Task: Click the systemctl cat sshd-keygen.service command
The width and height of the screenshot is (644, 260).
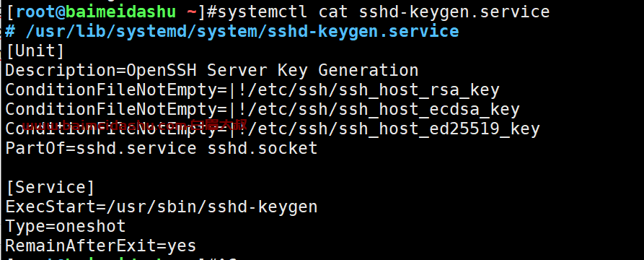Action: point(384,12)
